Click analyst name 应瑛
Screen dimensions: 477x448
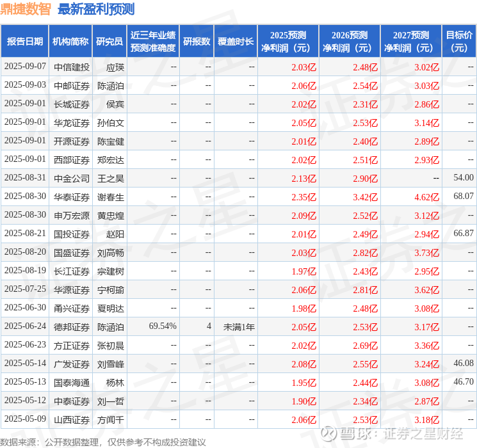pyautogui.click(x=115, y=67)
